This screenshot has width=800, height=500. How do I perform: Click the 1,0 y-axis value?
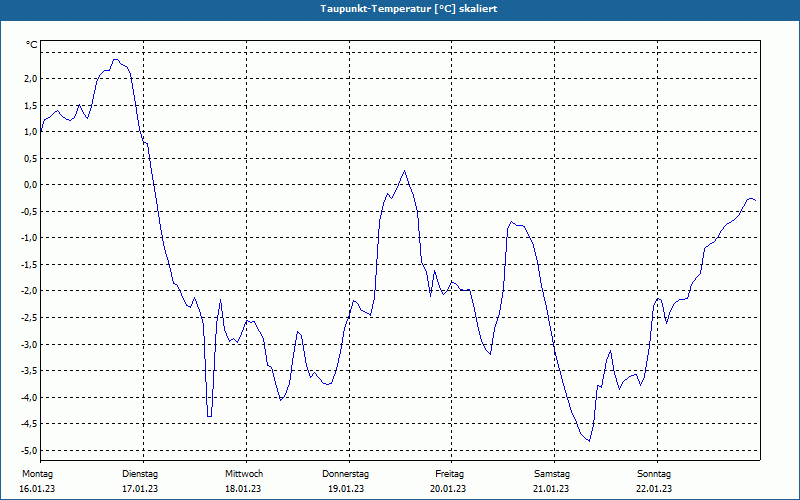coord(31,132)
